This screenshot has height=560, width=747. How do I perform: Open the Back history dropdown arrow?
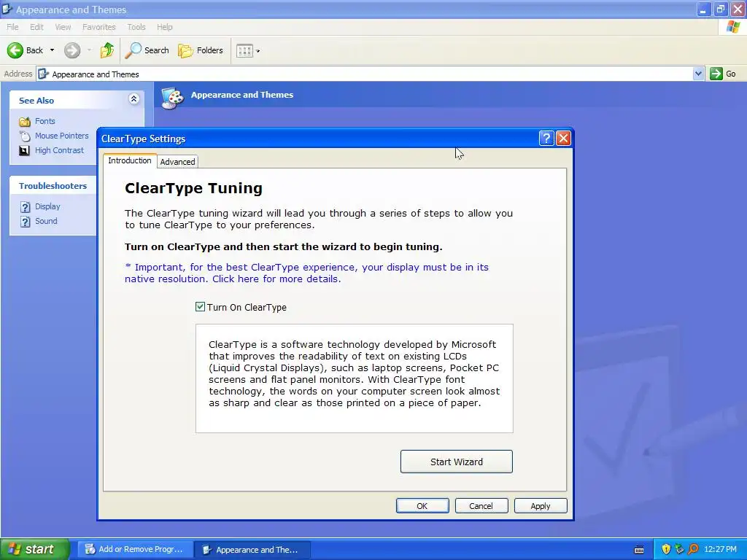tap(52, 50)
